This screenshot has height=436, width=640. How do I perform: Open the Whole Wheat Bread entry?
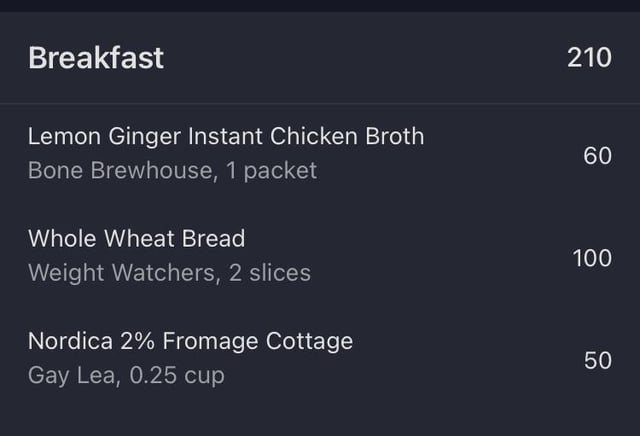coord(320,256)
